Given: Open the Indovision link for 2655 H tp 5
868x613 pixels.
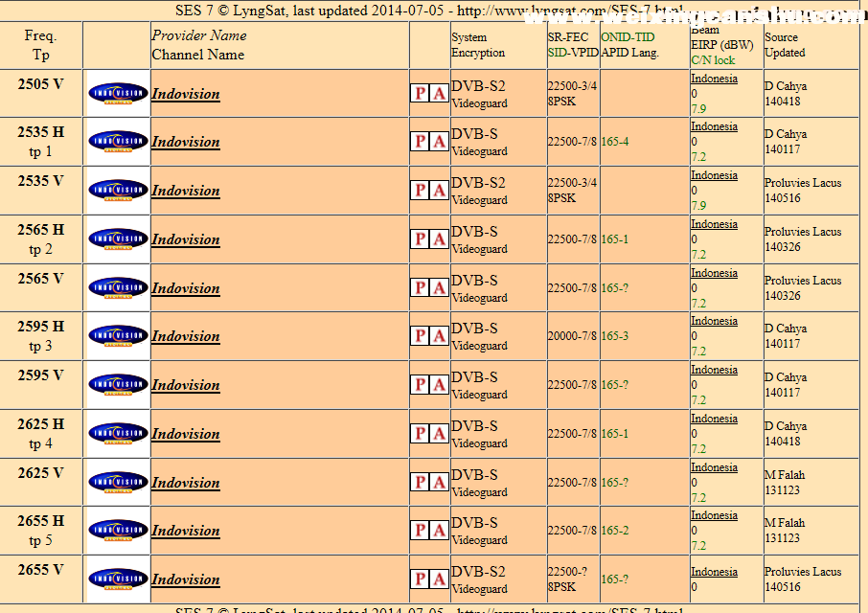Looking at the screenshot, I should (186, 531).
